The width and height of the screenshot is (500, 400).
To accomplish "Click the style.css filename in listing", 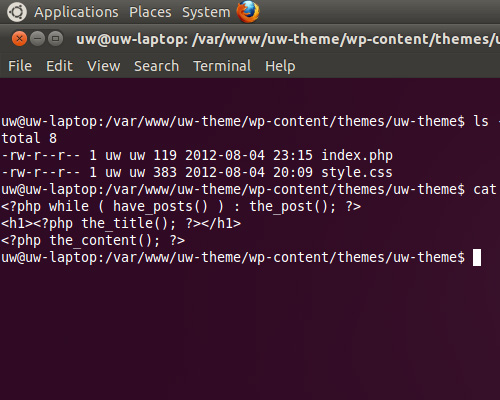I will tap(357, 172).
